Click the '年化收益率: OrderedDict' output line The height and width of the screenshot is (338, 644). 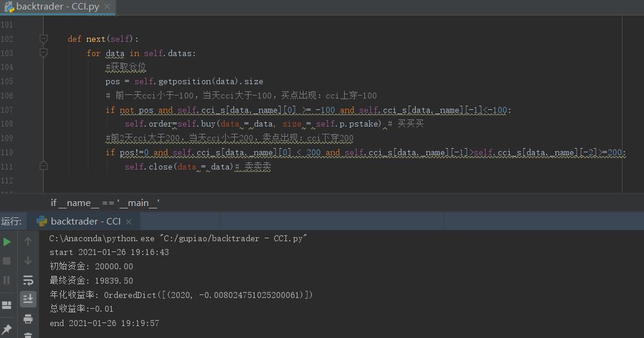point(180,295)
